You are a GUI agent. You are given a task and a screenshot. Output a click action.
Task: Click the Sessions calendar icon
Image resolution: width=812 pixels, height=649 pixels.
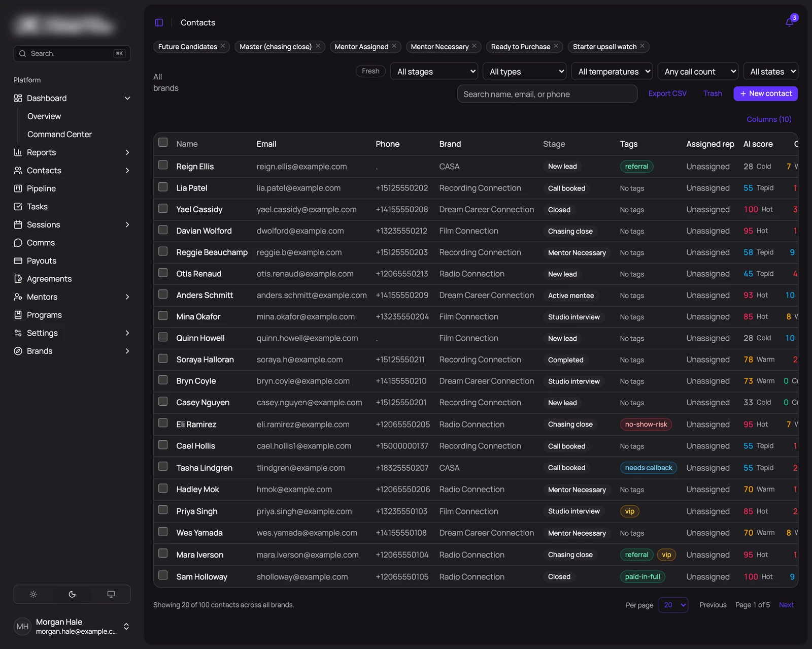(18, 224)
